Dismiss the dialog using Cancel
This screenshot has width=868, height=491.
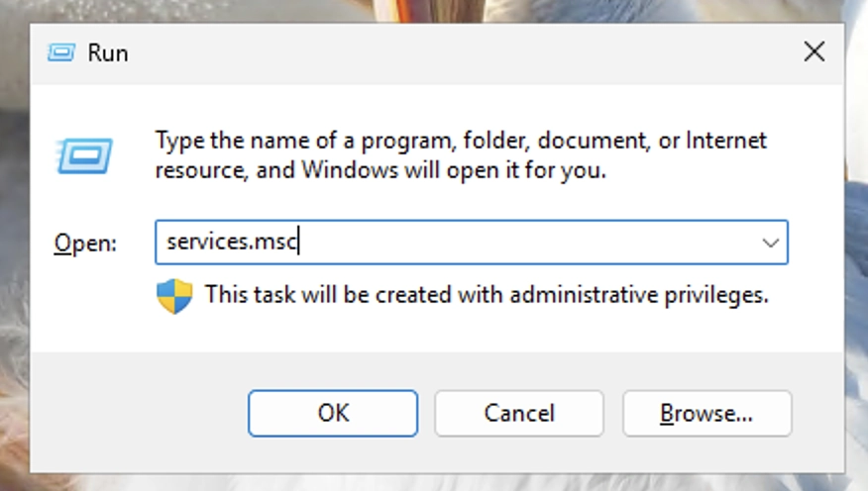518,413
